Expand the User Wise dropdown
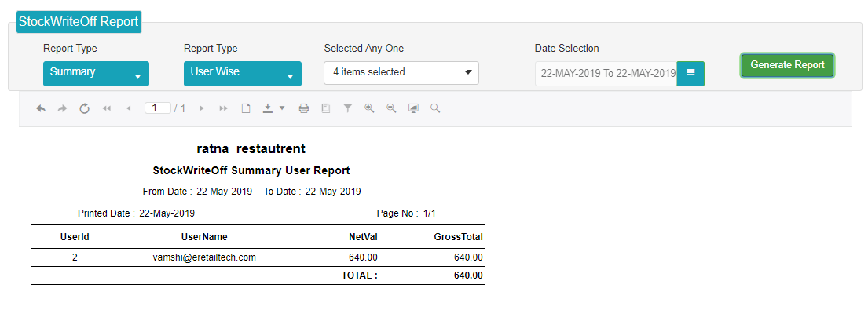The image size is (868, 332). pos(243,74)
